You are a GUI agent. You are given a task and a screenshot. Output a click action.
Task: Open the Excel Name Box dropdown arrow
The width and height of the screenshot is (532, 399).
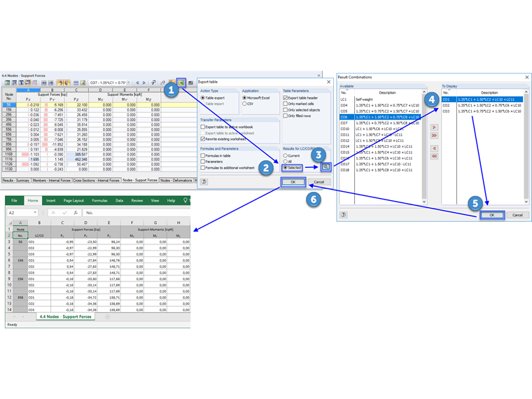pos(35,213)
